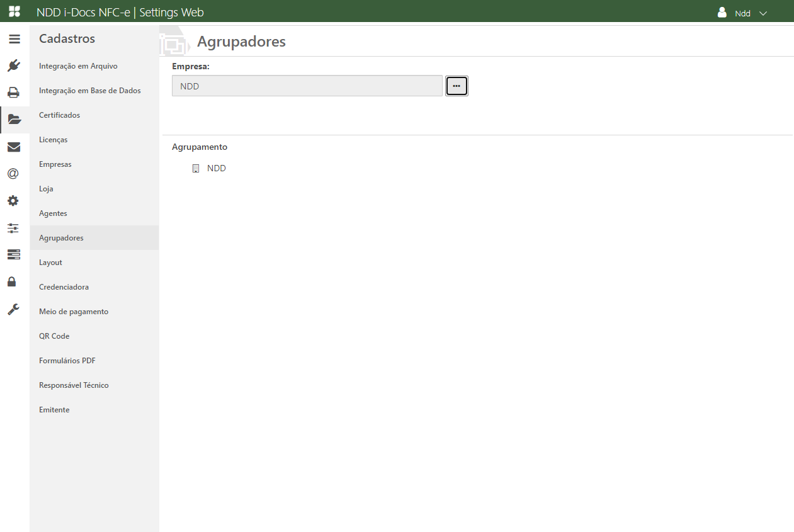This screenshot has height=532, width=794.
Task: Open the at-sign email sidebar icon
Action: pyautogui.click(x=13, y=174)
